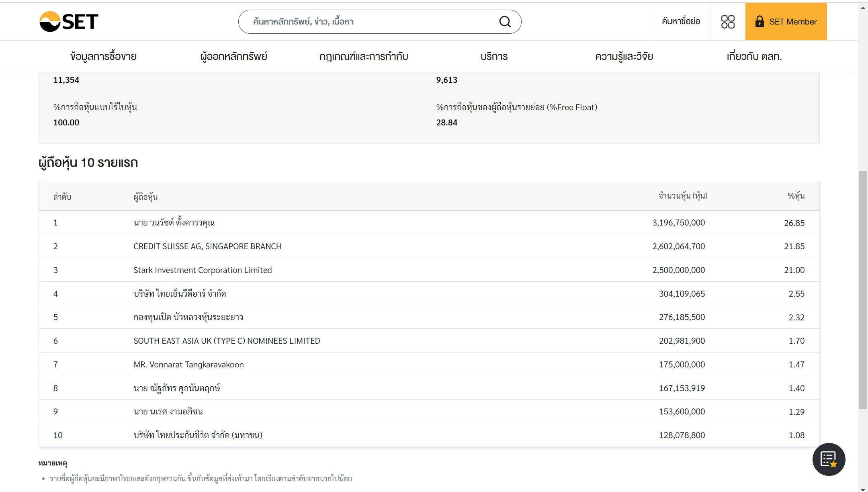Image resolution: width=868 pixels, height=492 pixels.
Task: Click the %หุ้น column header
Action: 796,196
